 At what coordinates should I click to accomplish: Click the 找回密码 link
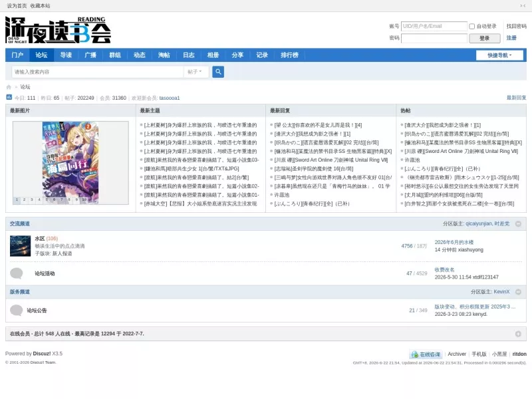click(517, 26)
